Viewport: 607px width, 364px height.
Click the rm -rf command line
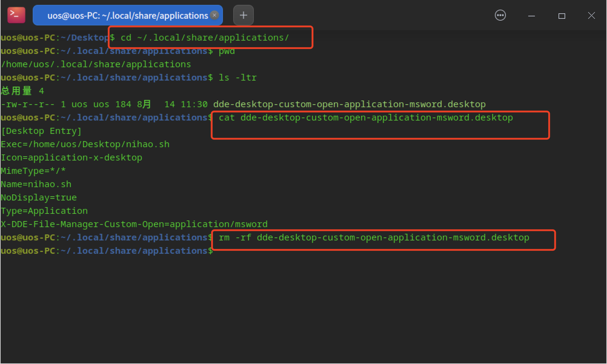[373, 237]
